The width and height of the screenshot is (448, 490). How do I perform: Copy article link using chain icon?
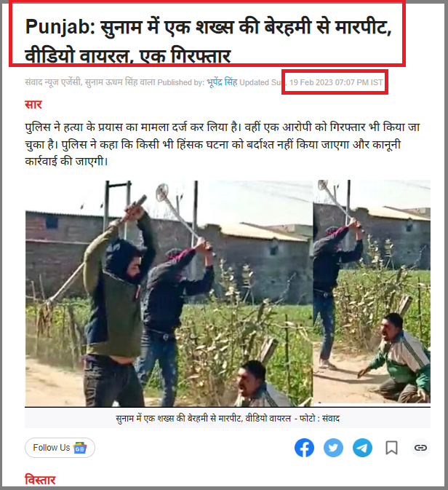(x=420, y=448)
